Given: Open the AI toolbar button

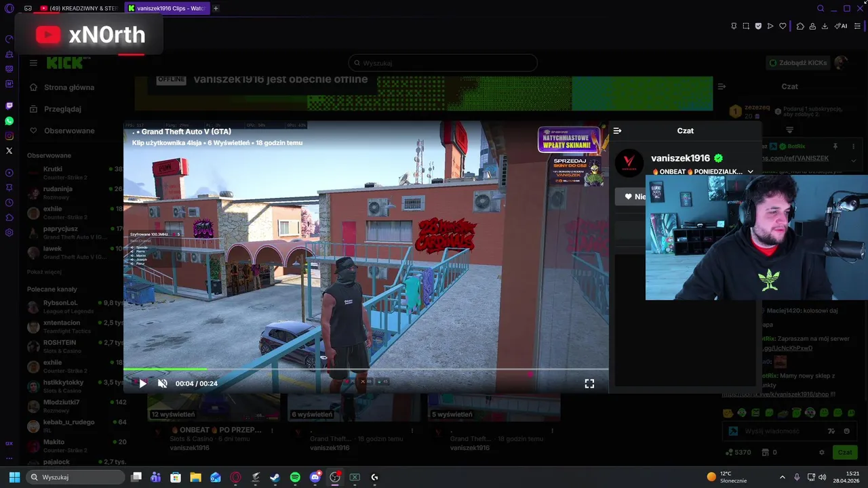Looking at the screenshot, I should click(841, 26).
